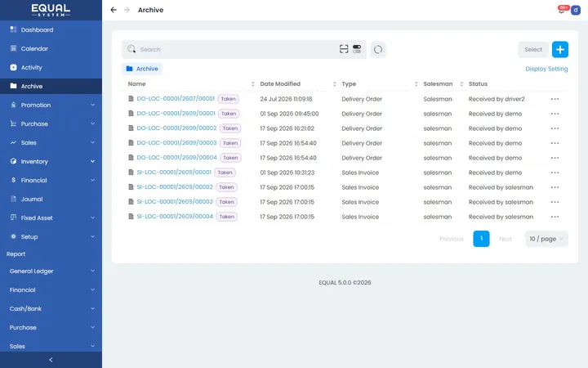588x368 pixels.
Task: Open more options for SI-LOC-00001/2609/00003
Action: (x=555, y=202)
